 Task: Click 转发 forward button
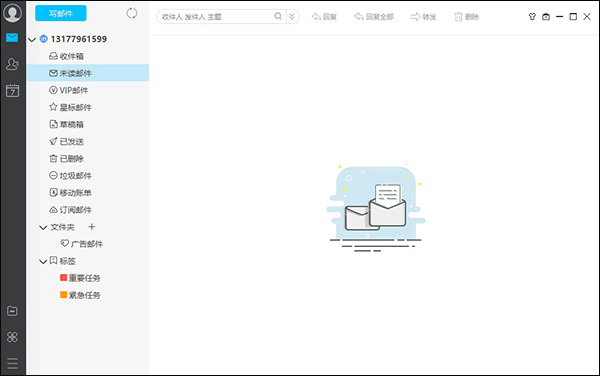pyautogui.click(x=423, y=16)
